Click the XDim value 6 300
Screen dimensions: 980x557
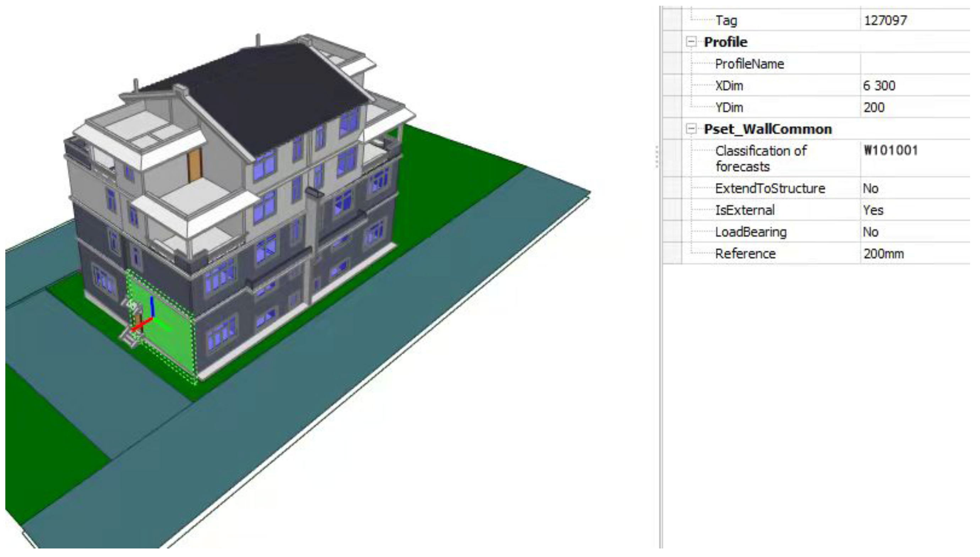[879, 86]
